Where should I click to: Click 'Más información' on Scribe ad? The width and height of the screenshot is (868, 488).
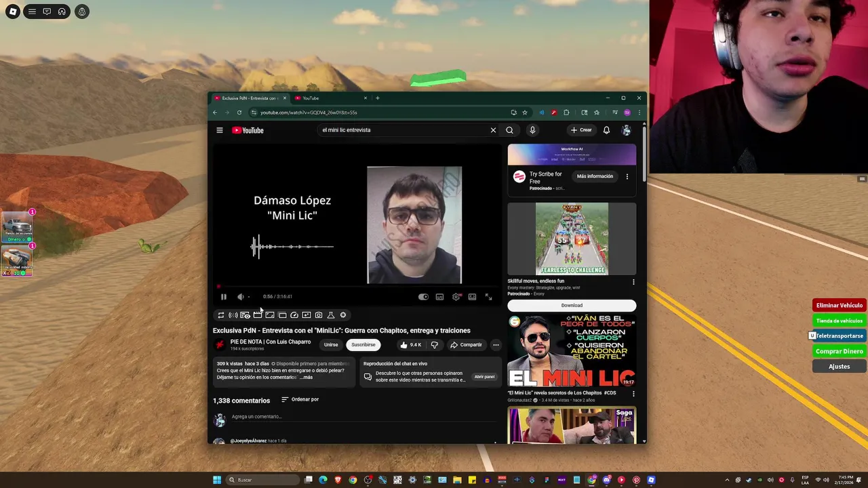click(x=595, y=176)
